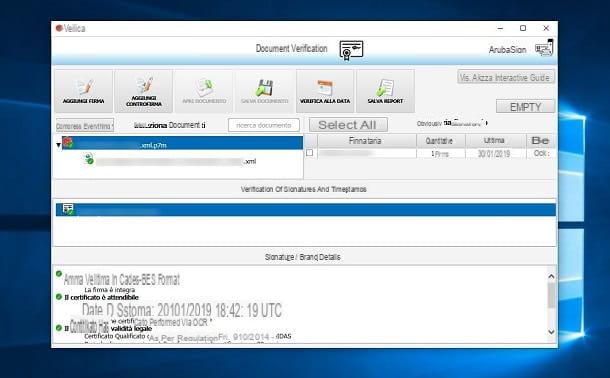Screen dimensions: 610x378
Task: Click the Select All button
Action: pos(348,125)
